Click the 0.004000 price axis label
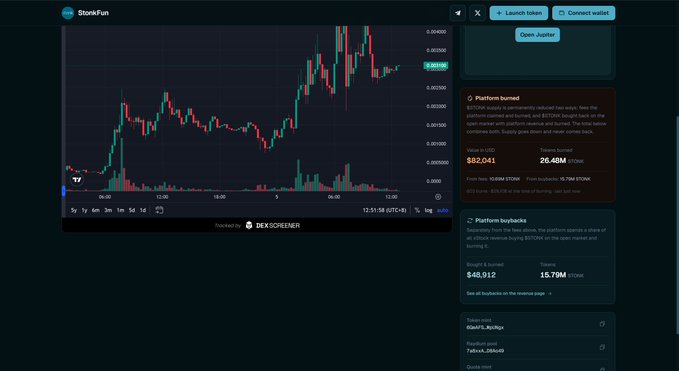The width and height of the screenshot is (679, 371). (436, 32)
